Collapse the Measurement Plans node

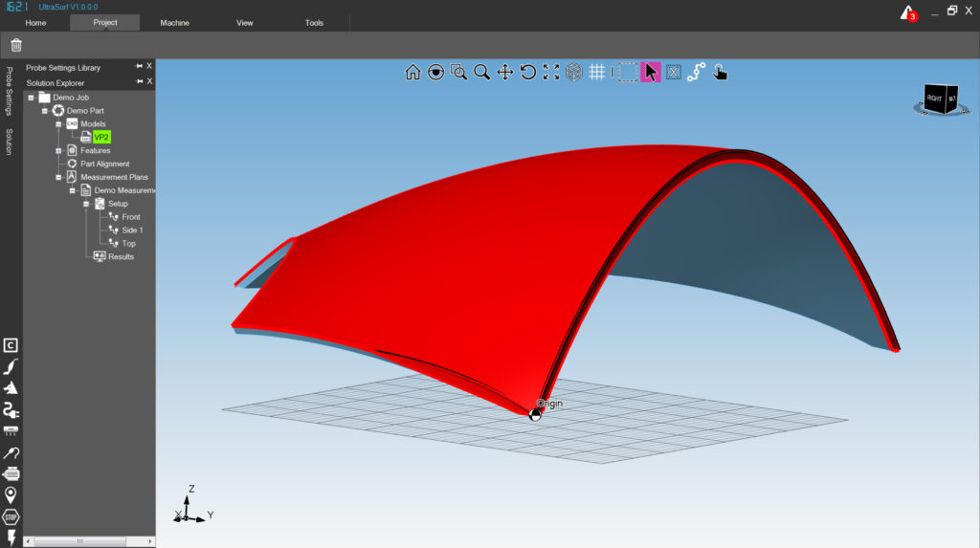58,177
